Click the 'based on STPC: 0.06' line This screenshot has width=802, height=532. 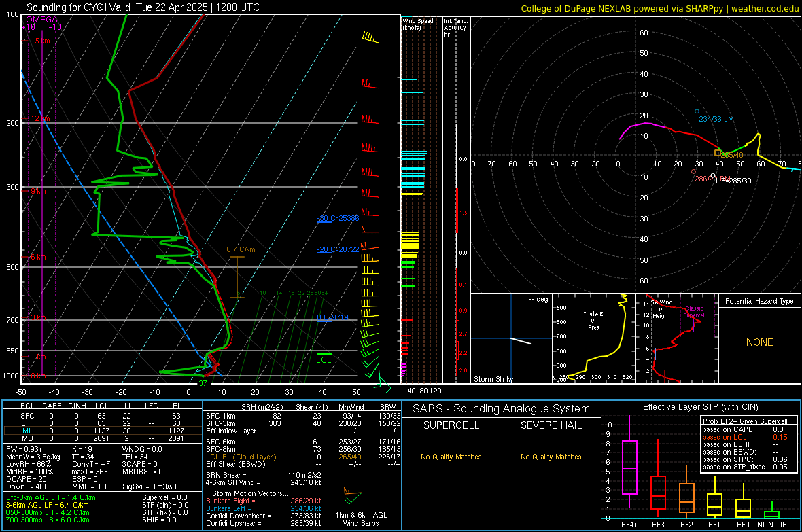click(x=745, y=459)
